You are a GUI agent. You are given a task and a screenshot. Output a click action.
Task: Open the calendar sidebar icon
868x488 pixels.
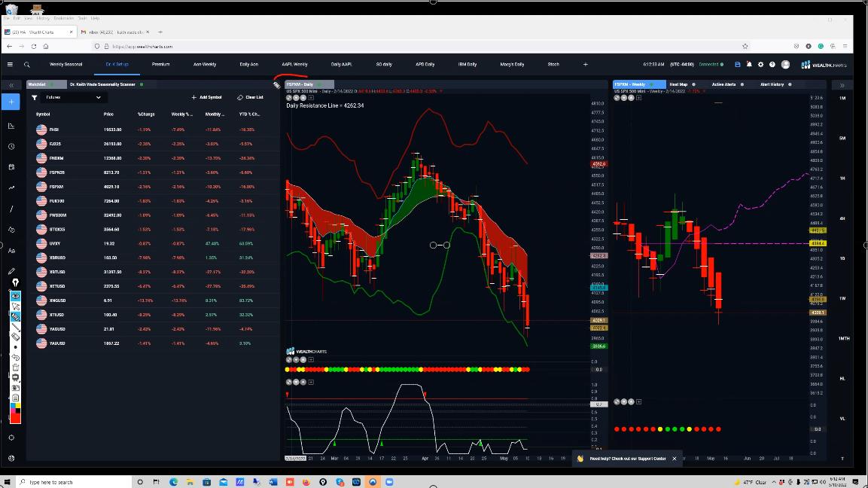pyautogui.click(x=11, y=167)
